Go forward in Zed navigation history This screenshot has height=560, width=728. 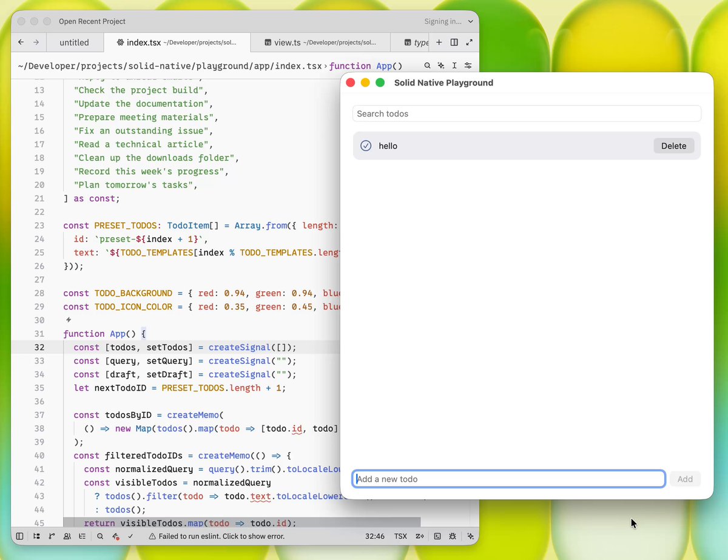point(36,42)
